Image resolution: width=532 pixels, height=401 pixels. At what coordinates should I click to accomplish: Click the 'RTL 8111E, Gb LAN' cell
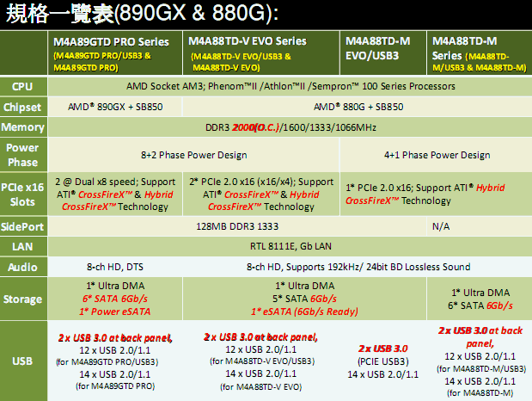click(x=290, y=246)
